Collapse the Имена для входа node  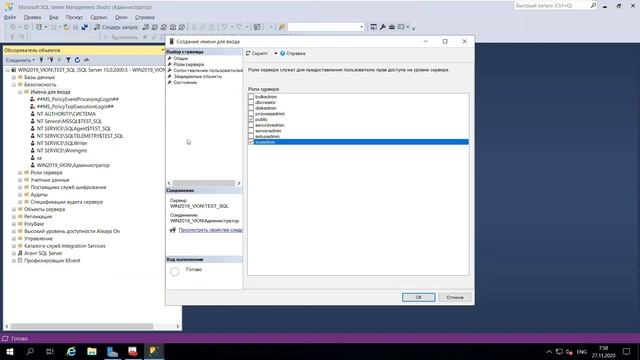pos(20,92)
